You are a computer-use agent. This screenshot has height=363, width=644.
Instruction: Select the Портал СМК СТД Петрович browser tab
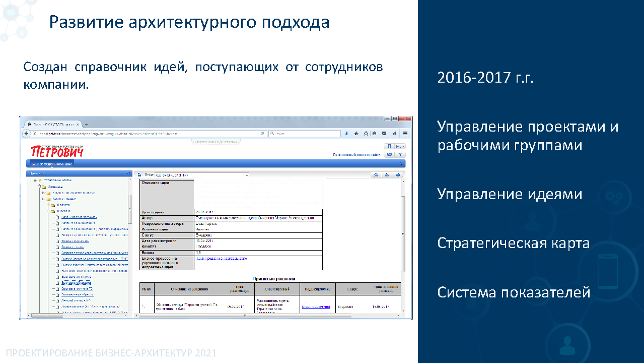pyautogui.click(x=54, y=125)
